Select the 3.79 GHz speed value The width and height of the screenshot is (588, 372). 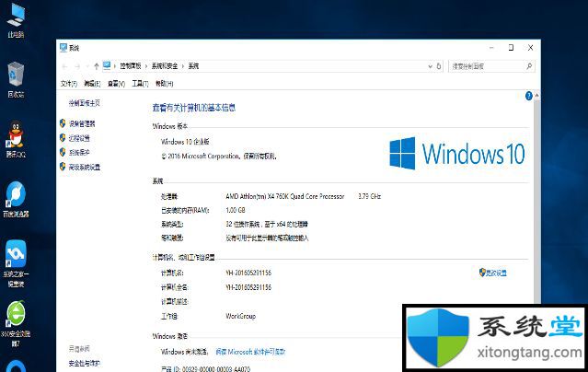[369, 196]
